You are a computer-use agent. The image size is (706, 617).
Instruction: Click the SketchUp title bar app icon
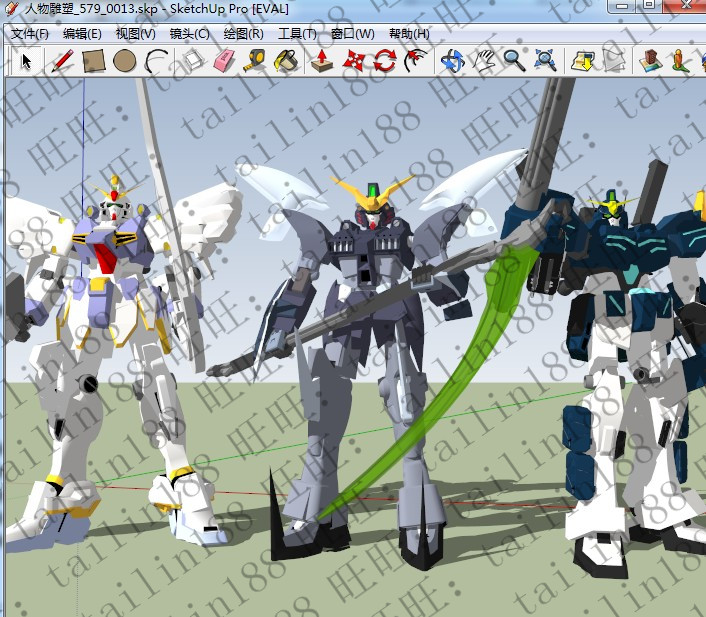13,8
